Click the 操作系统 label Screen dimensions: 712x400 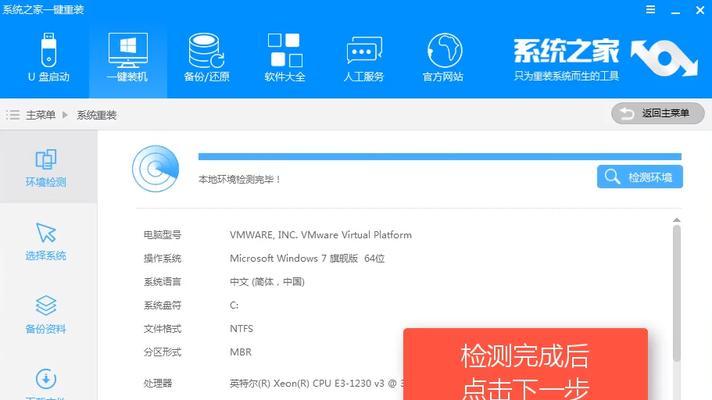[162, 258]
